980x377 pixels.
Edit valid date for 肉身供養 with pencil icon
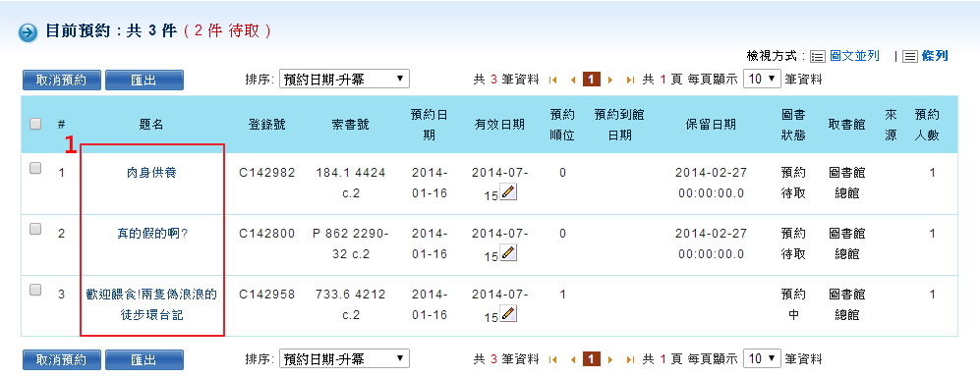pos(509,192)
